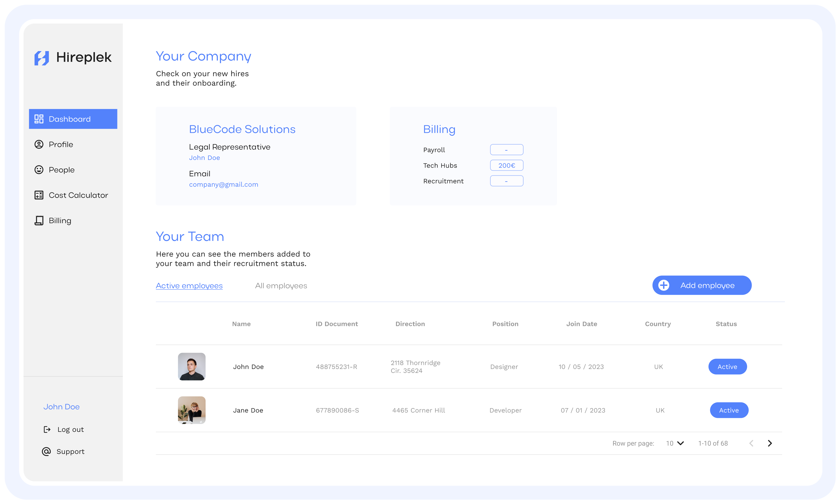Click Developer position cell
840x504 pixels.
pyautogui.click(x=505, y=410)
